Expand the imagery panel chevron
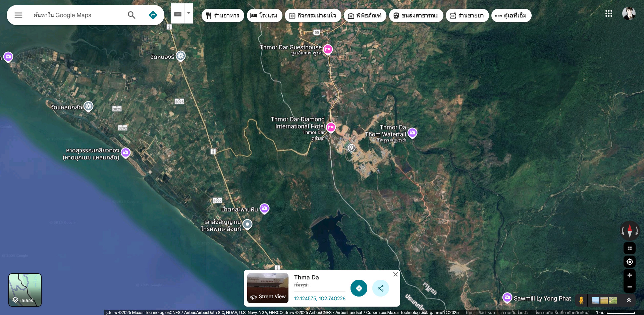 click(x=629, y=300)
